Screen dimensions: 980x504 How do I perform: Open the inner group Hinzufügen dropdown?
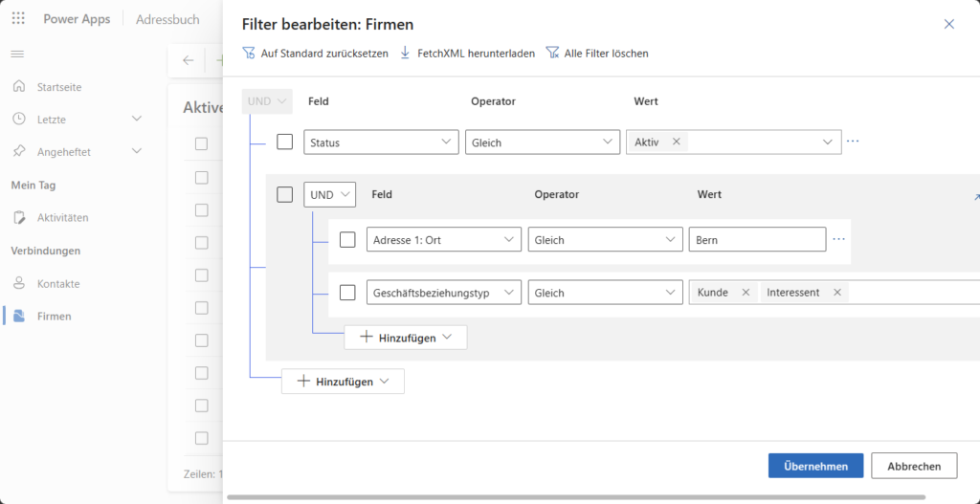point(406,338)
